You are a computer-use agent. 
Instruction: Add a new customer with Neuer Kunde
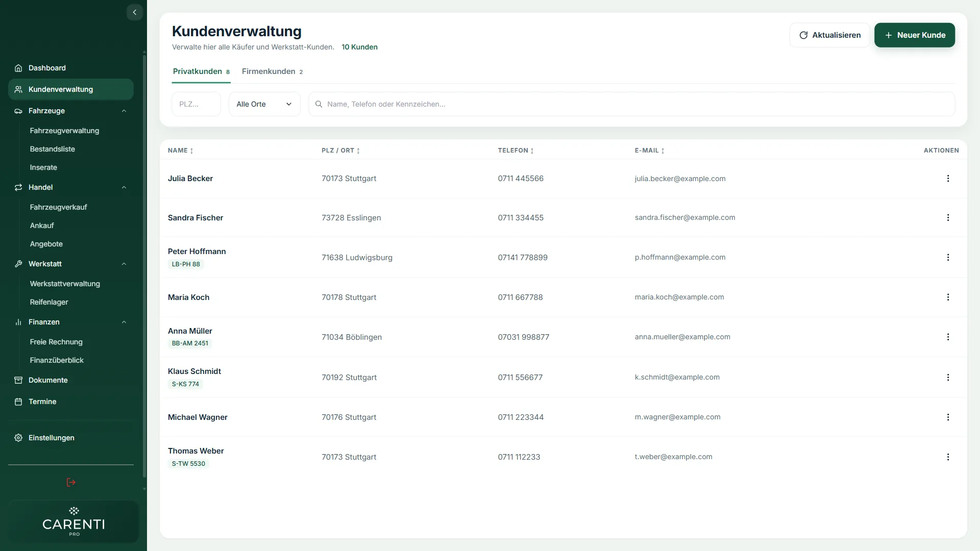(915, 35)
